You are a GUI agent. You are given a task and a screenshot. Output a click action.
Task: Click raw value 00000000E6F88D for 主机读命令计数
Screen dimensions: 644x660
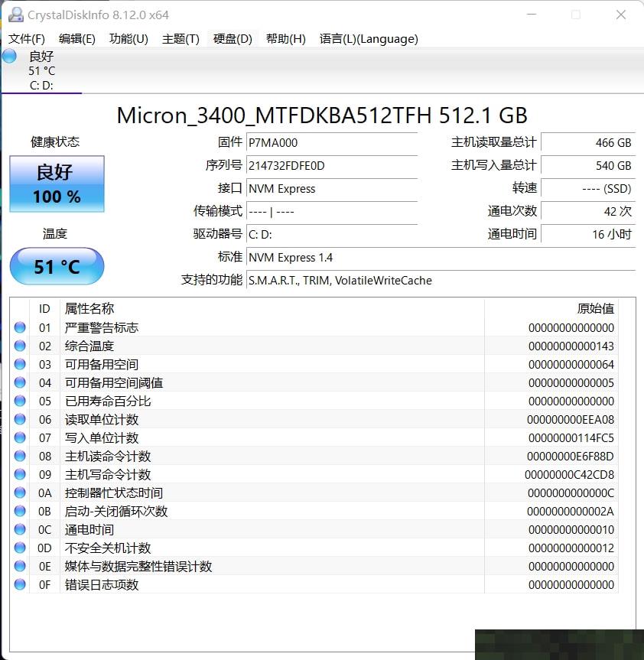571,457
